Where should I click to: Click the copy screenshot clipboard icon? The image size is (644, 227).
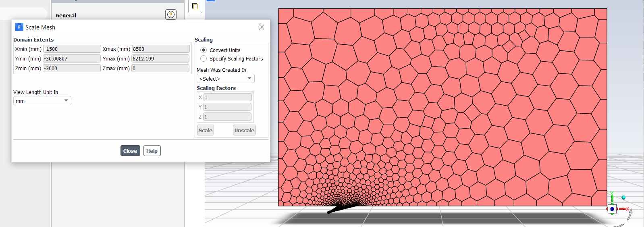tap(195, 6)
